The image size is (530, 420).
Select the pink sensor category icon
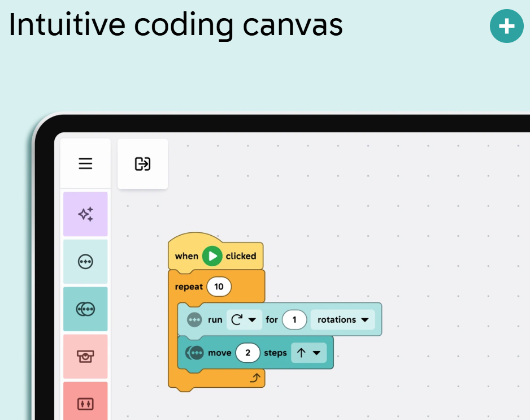[x=85, y=357]
